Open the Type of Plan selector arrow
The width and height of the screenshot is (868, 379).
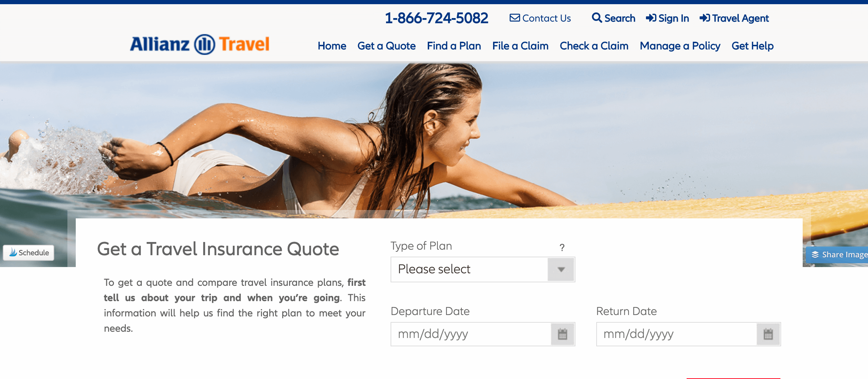(x=561, y=269)
